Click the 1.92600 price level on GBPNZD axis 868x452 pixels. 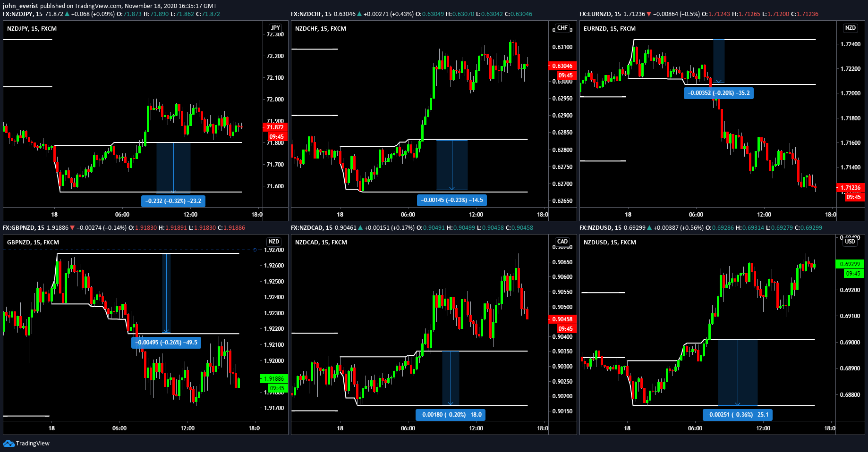[274, 266]
